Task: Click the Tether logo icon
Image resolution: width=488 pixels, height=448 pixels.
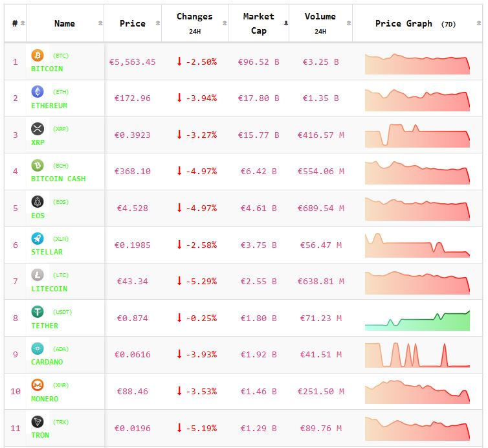Action: tap(38, 312)
